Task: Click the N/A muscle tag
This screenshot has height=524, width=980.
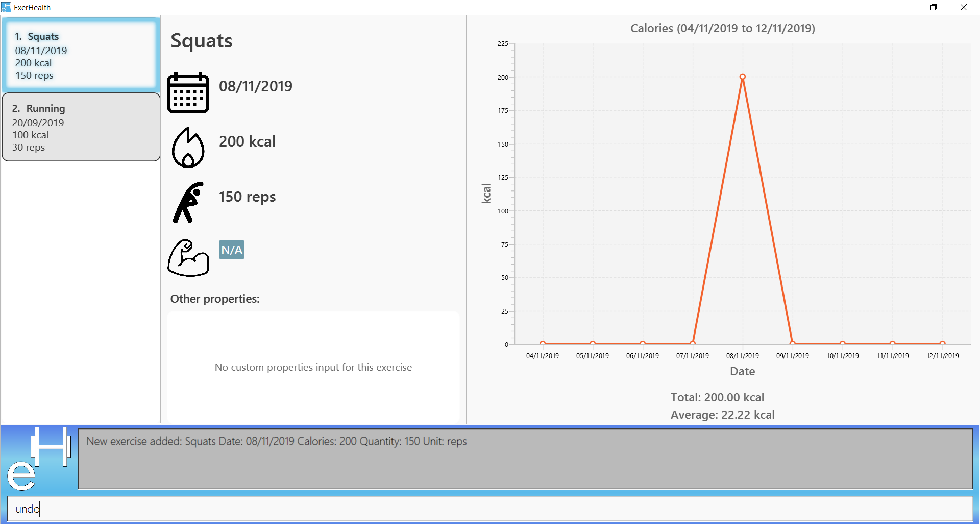Action: point(232,250)
